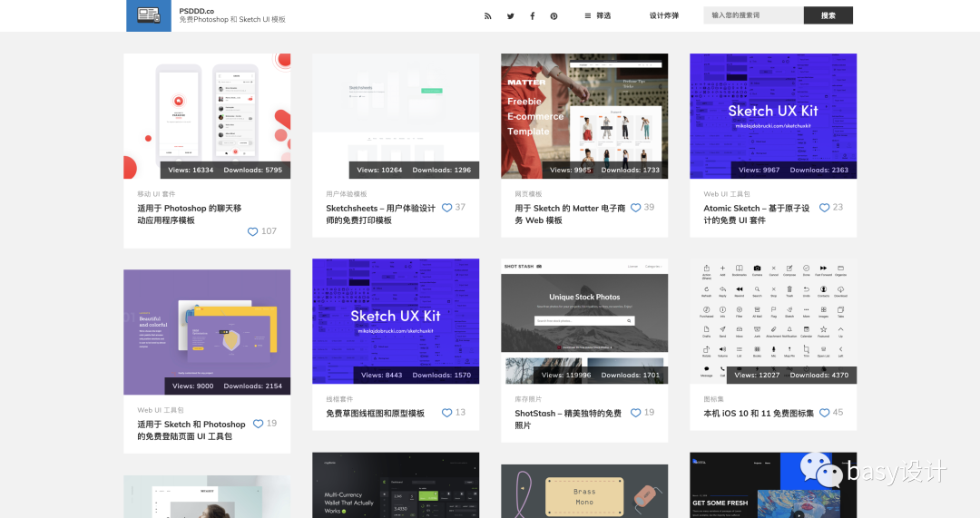The height and width of the screenshot is (518, 980).
Task: Open title Sketchsheets – 用户体验设计师的免费打印模板
Action: pos(380,214)
